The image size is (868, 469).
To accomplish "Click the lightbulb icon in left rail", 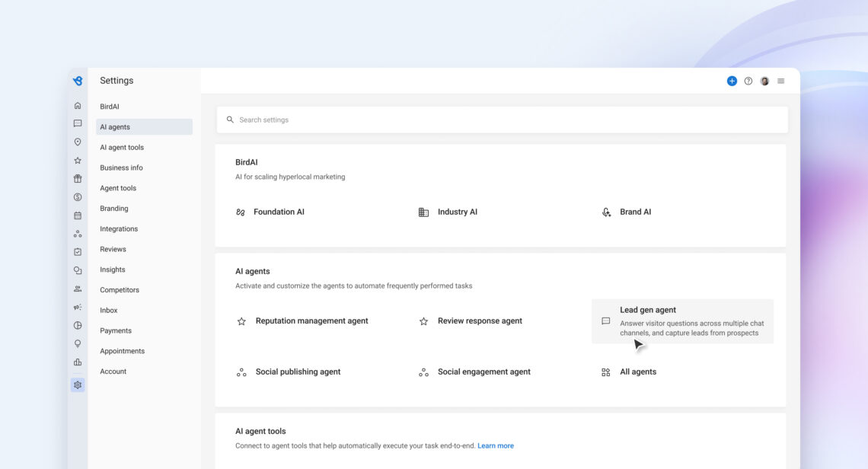I will tap(78, 344).
